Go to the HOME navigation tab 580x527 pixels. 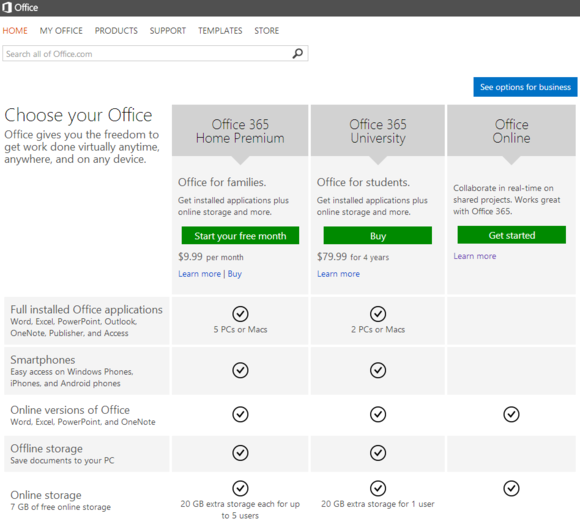tap(15, 31)
